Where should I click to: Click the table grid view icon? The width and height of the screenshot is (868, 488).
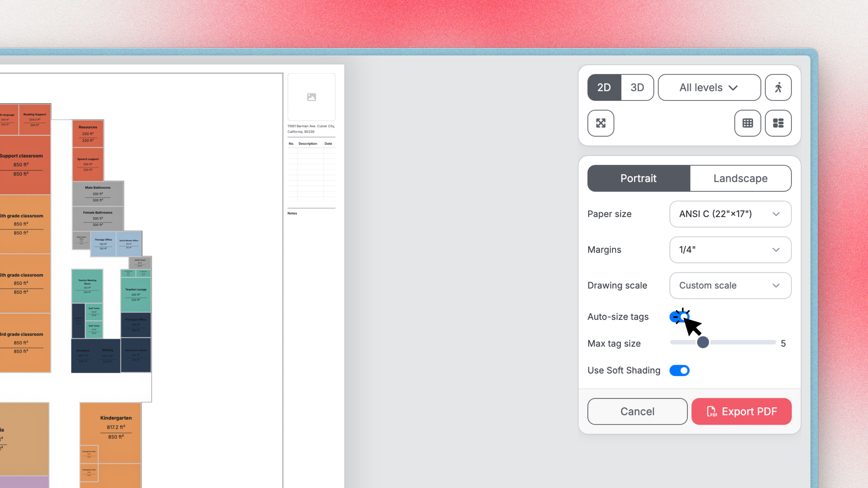pos(747,123)
